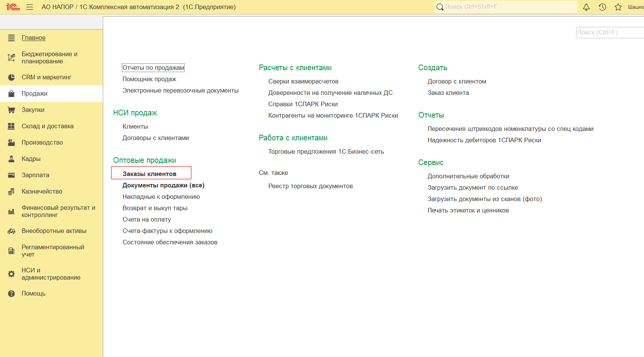
Task: Open the history clock icon
Action: click(x=602, y=7)
